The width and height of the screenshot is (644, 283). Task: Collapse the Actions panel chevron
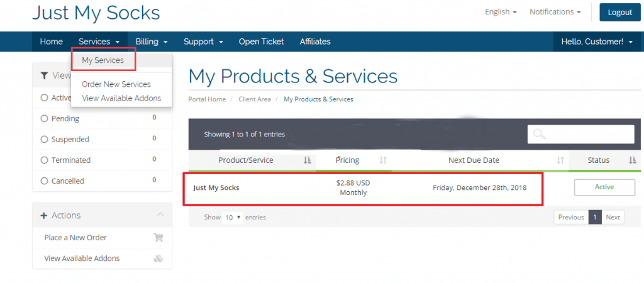(x=160, y=215)
